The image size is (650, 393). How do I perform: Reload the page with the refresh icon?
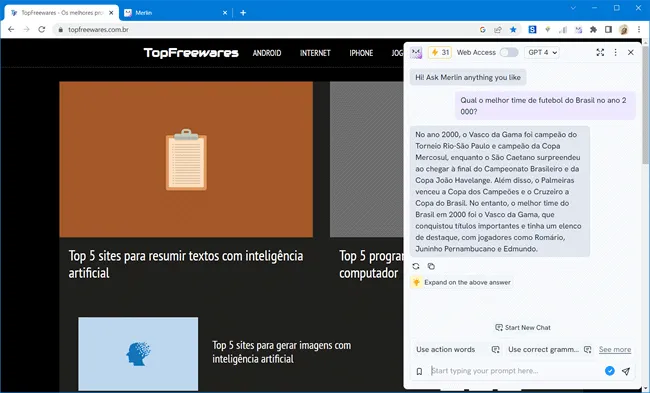tap(41, 29)
